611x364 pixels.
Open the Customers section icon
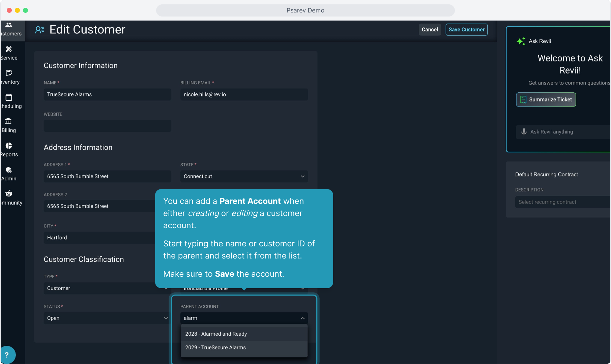pos(9,25)
